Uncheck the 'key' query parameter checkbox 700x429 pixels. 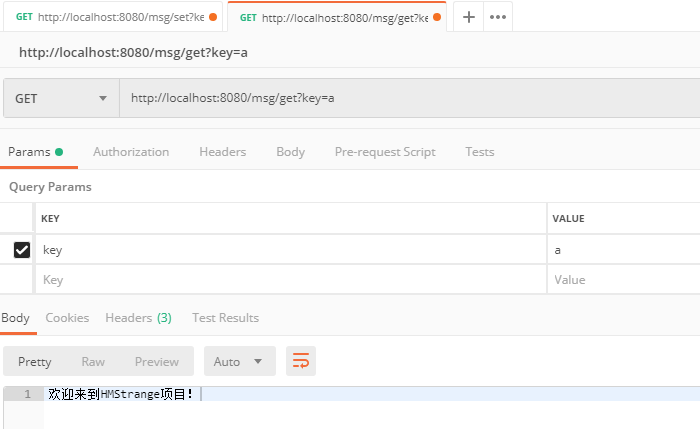[22, 250]
